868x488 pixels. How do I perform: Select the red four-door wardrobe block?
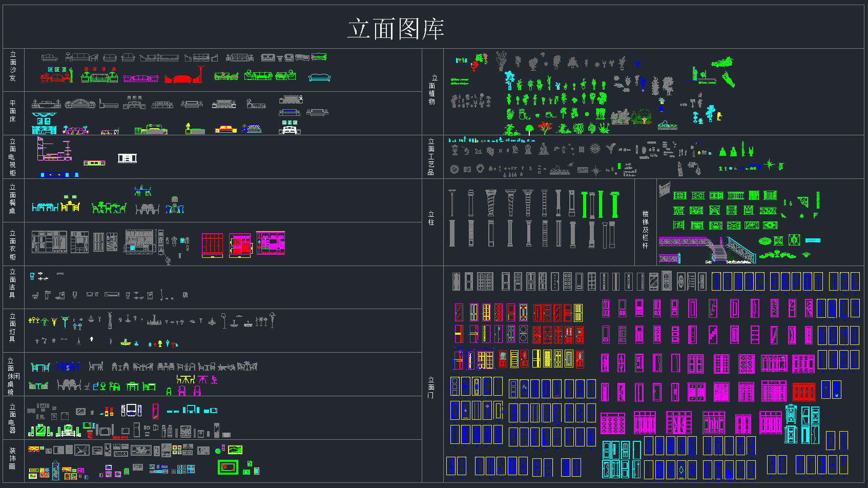pos(212,245)
